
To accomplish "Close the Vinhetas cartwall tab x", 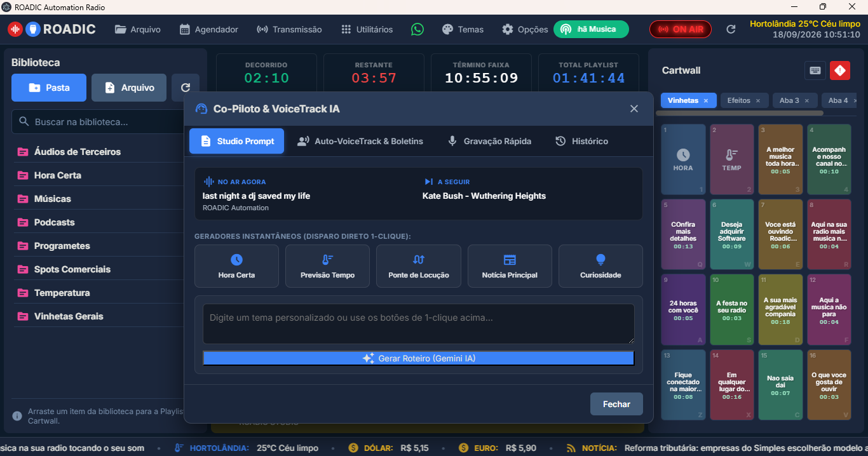I will (706, 100).
